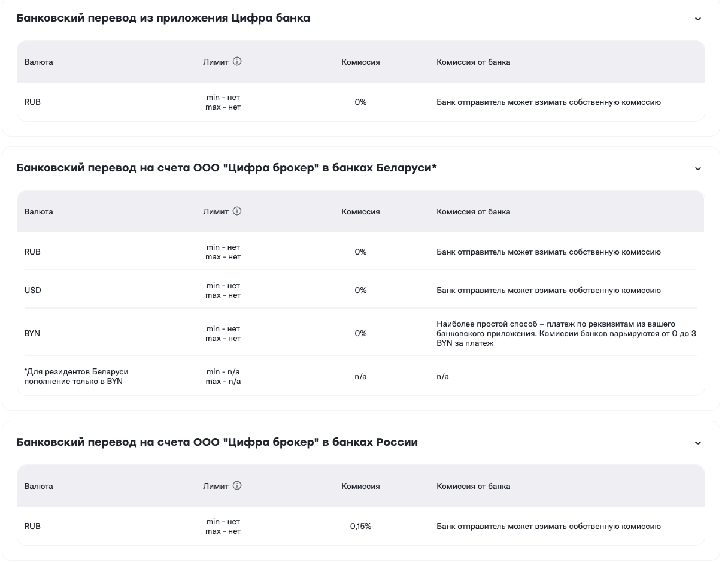This screenshot has width=728, height=562.
Task: Click Лимит info icon in Belarus banks table
Action: [237, 211]
